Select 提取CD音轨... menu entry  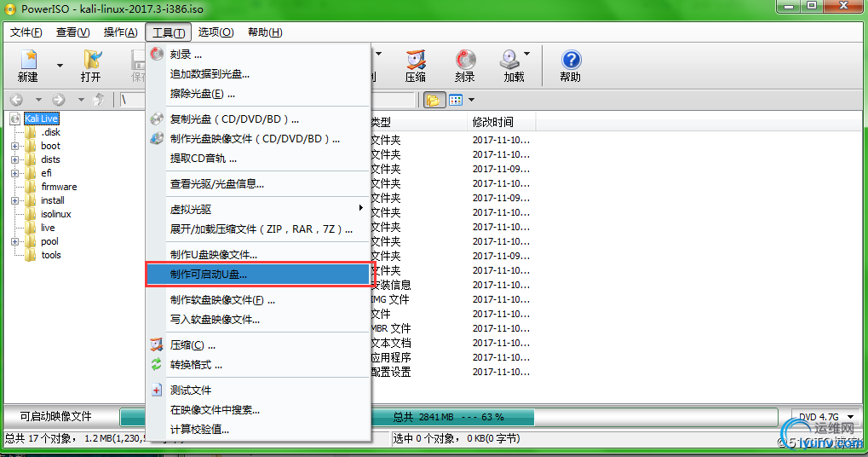(x=258, y=159)
